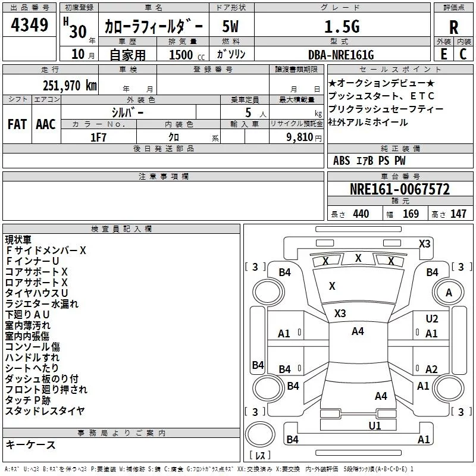Click the circled A wheel marker
The height and width of the screenshot is (476, 476).
pos(449,293)
